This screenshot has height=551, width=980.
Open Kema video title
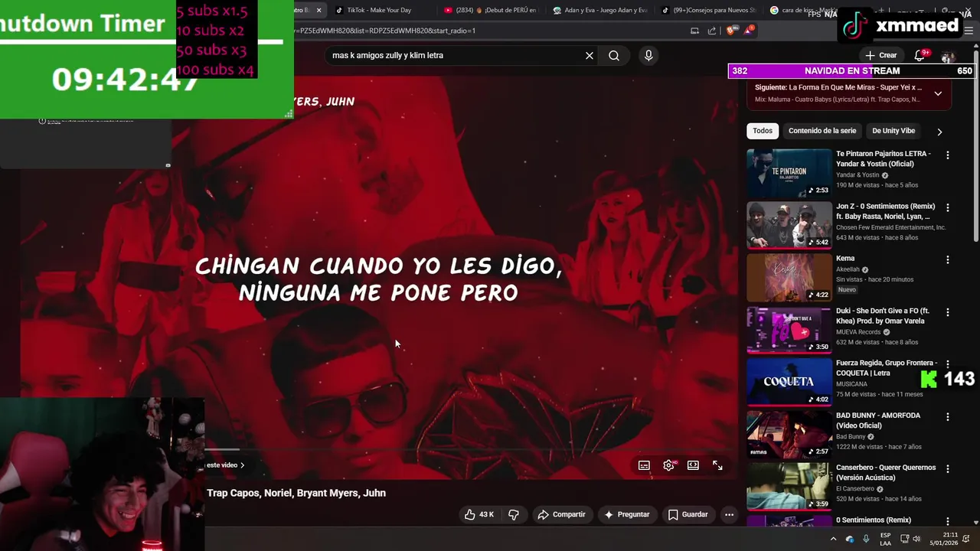(845, 259)
